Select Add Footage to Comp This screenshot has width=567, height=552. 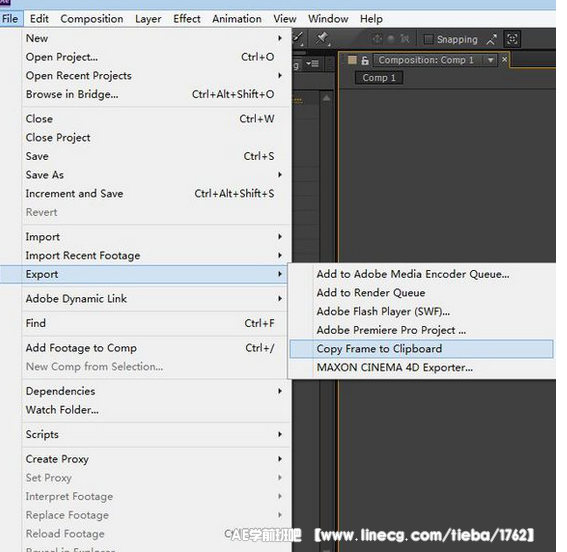pyautogui.click(x=155, y=348)
